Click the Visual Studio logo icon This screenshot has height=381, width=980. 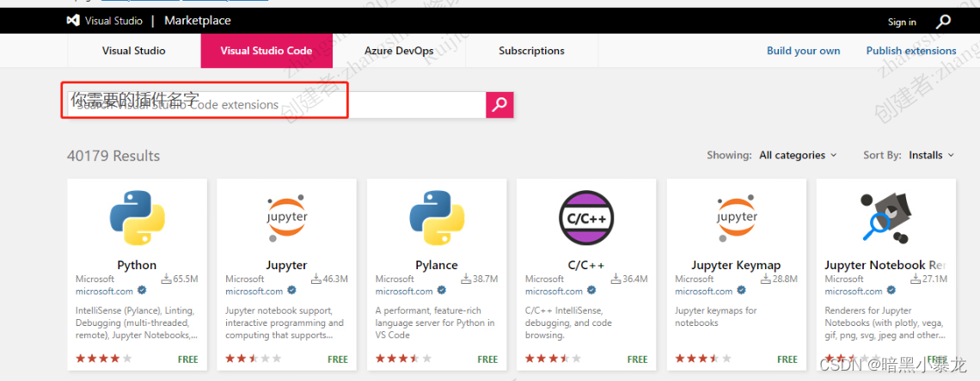73,21
